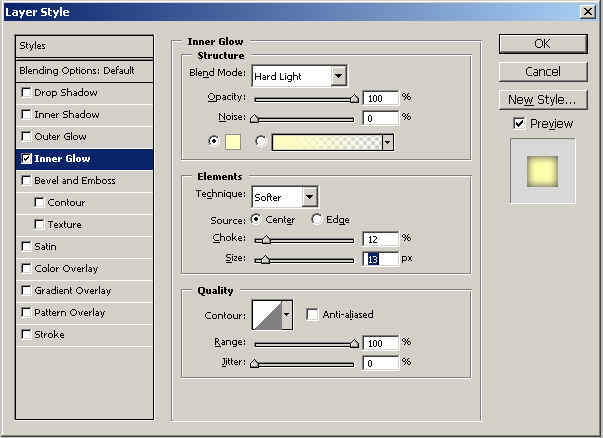This screenshot has width=603, height=438.
Task: Click the Size slider handle
Action: [x=265, y=260]
